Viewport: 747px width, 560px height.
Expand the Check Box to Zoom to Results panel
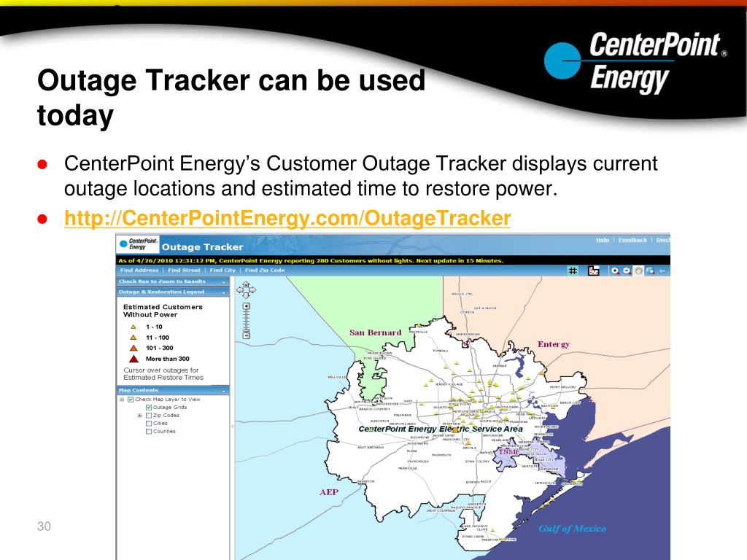point(223,282)
